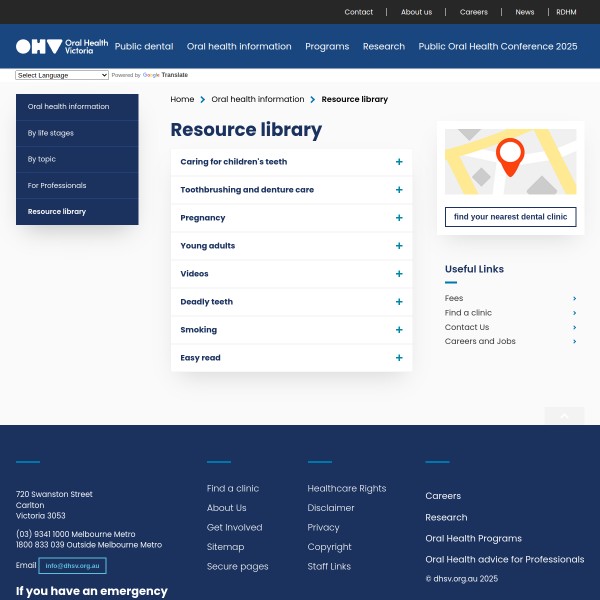
Task: Click the scroll-to-top arrow button
Action: coord(564,416)
